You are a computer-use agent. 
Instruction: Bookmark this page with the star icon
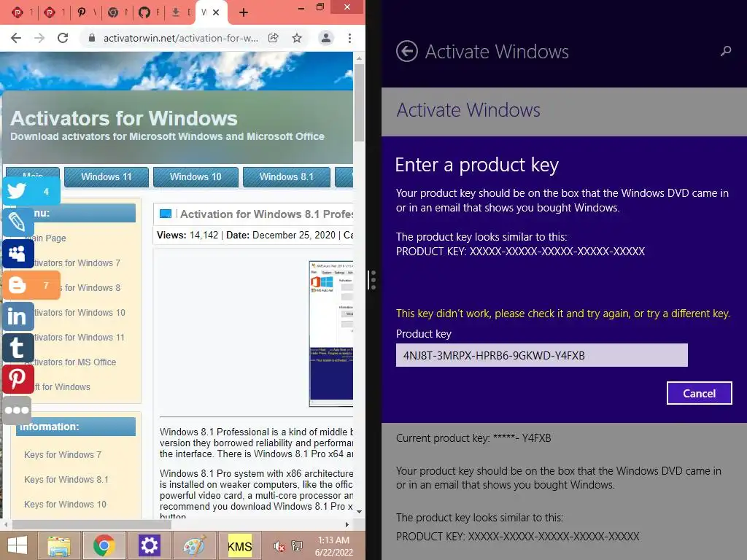click(297, 38)
